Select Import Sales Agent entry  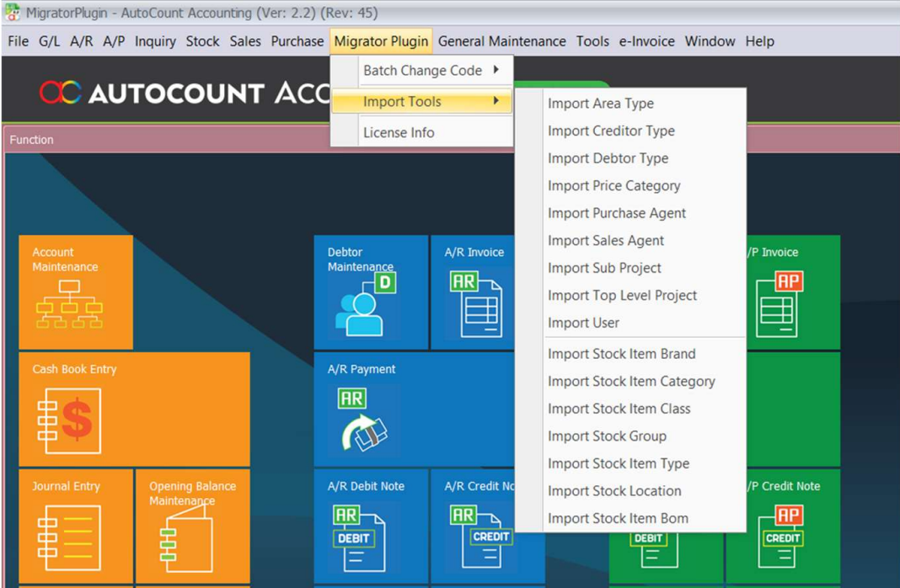606,241
